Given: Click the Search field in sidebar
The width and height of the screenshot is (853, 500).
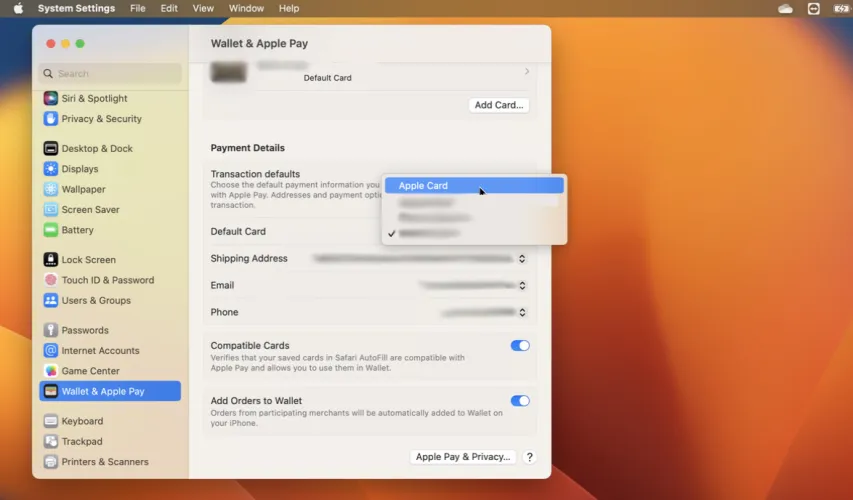Looking at the screenshot, I should 110,74.
